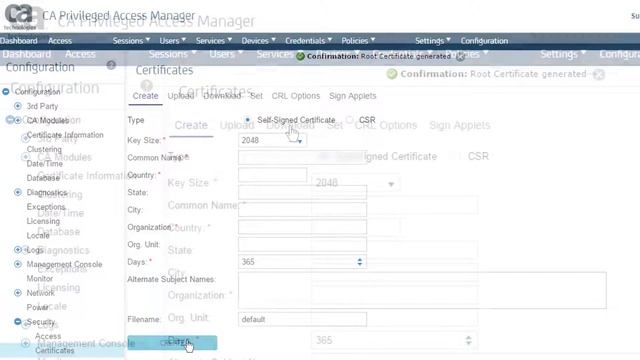Select Date/Time in the configuration tree
This screenshot has height=360, width=640.
coord(44,164)
